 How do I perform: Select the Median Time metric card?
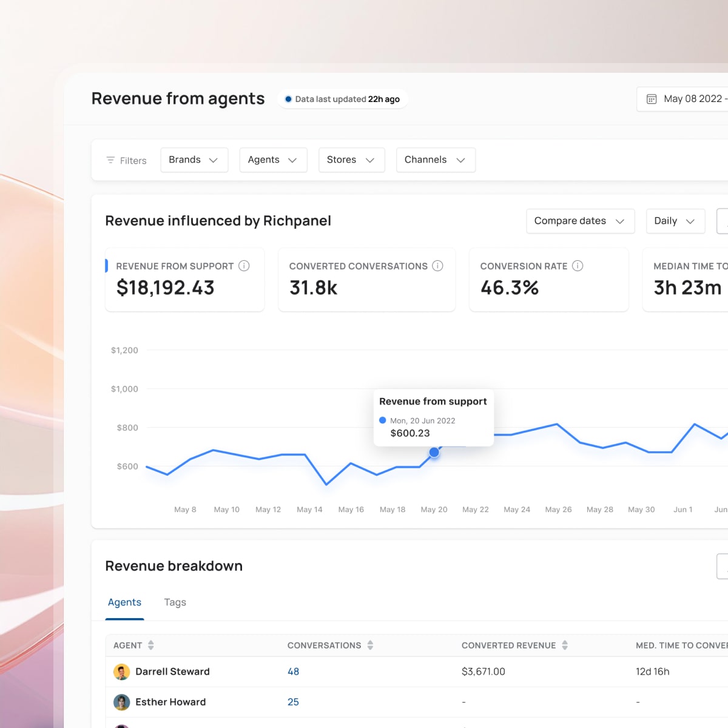(x=686, y=280)
